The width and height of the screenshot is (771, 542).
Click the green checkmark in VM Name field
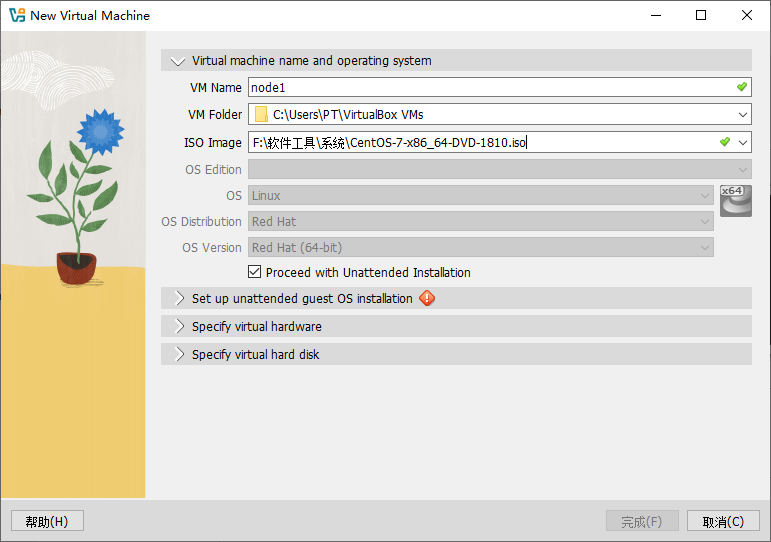[741, 87]
